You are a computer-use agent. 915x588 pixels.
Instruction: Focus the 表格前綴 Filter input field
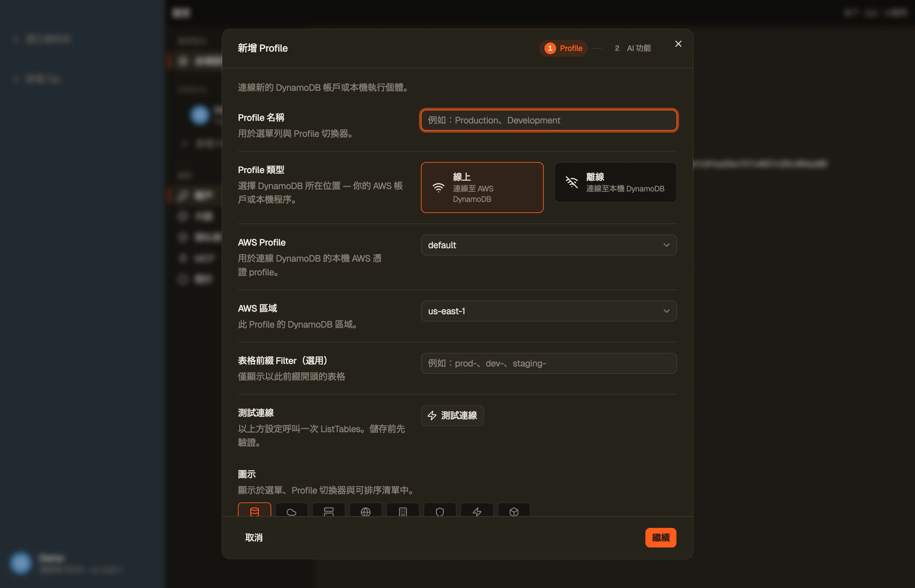coord(549,363)
